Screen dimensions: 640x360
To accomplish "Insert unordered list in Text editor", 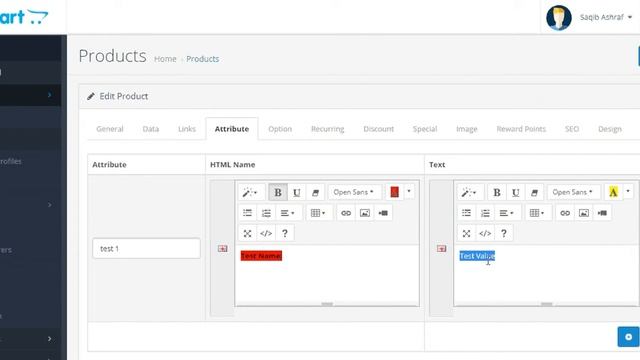I will tap(467, 213).
